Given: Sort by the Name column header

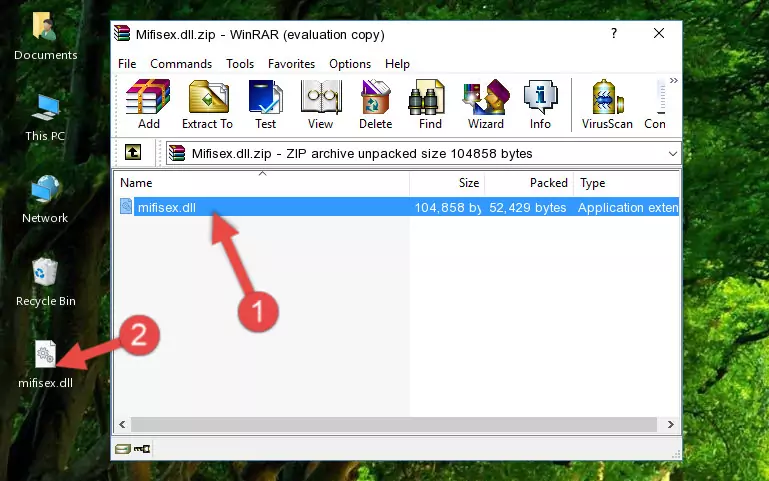Looking at the screenshot, I should (262, 183).
